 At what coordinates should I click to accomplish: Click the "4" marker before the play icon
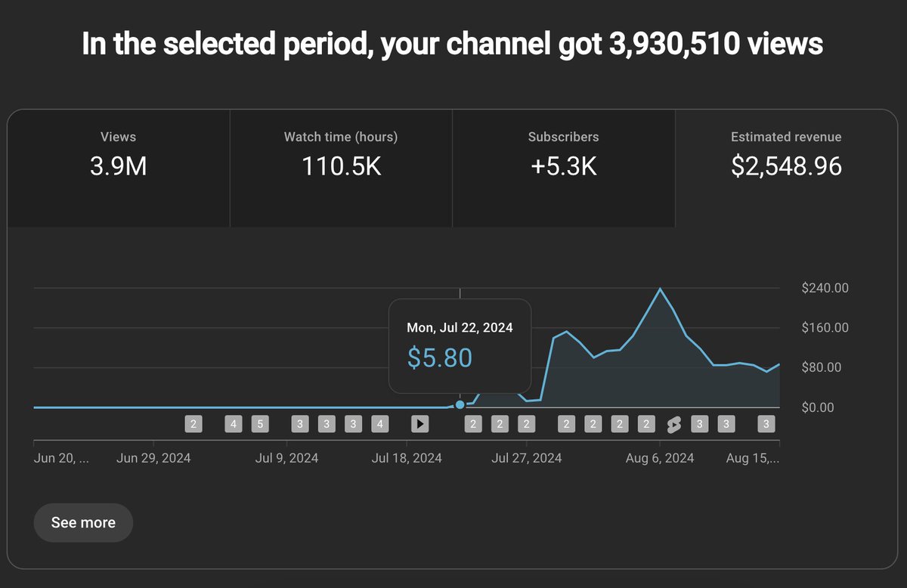coord(379,423)
